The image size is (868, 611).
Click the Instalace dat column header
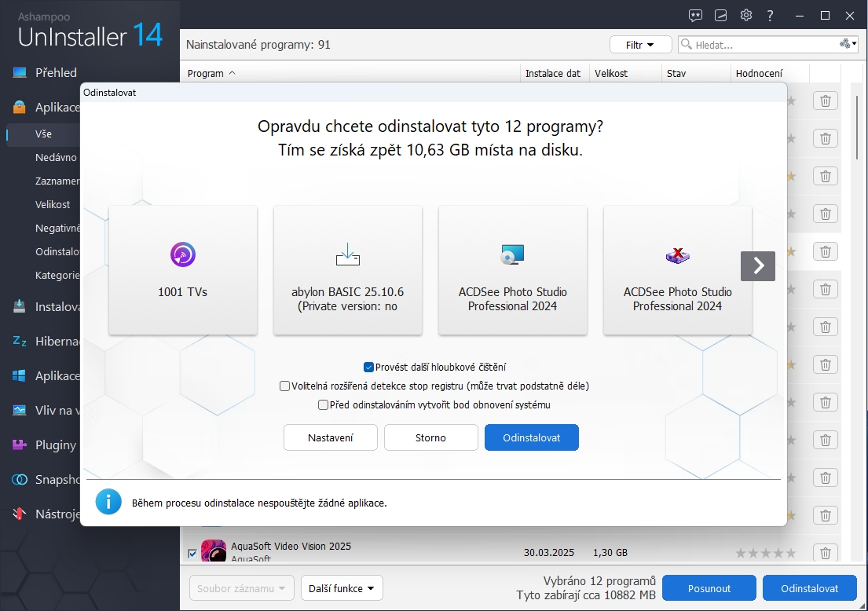pyautogui.click(x=553, y=74)
